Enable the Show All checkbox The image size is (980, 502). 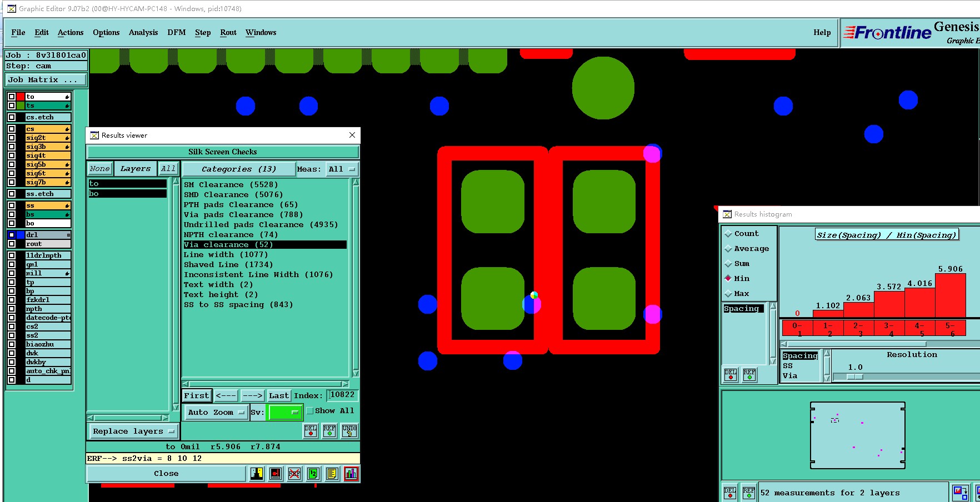point(310,411)
